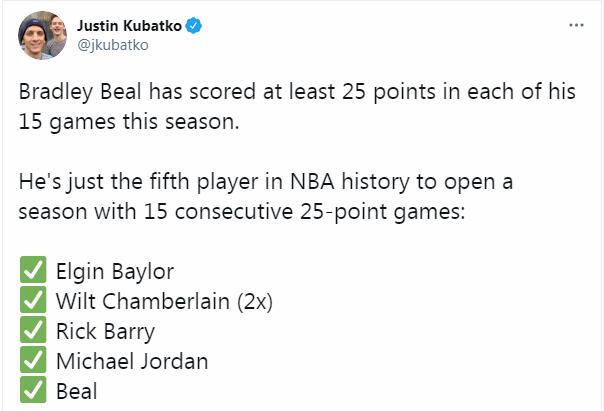This screenshot has height=411, width=604.
Task: Open the tweet's more options ellipsis
Action: [576, 24]
